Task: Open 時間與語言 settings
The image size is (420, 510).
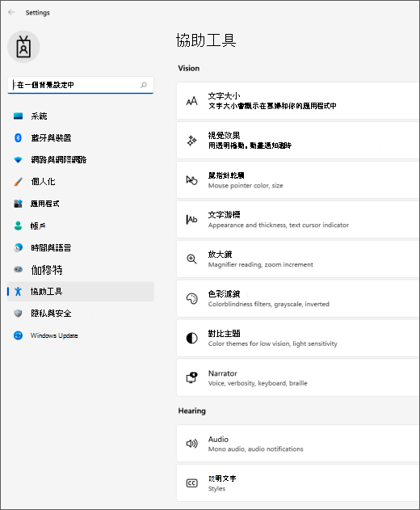Action: [x=81, y=247]
